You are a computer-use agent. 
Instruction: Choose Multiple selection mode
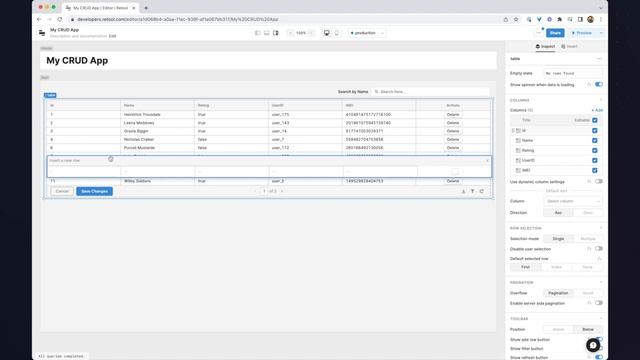coord(588,239)
